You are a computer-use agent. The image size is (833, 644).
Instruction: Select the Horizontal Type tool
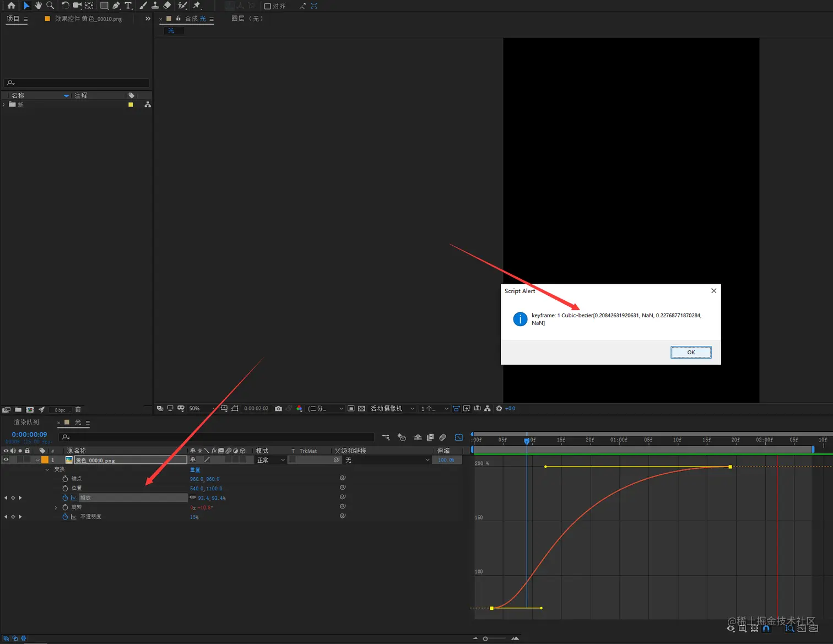[128, 6]
